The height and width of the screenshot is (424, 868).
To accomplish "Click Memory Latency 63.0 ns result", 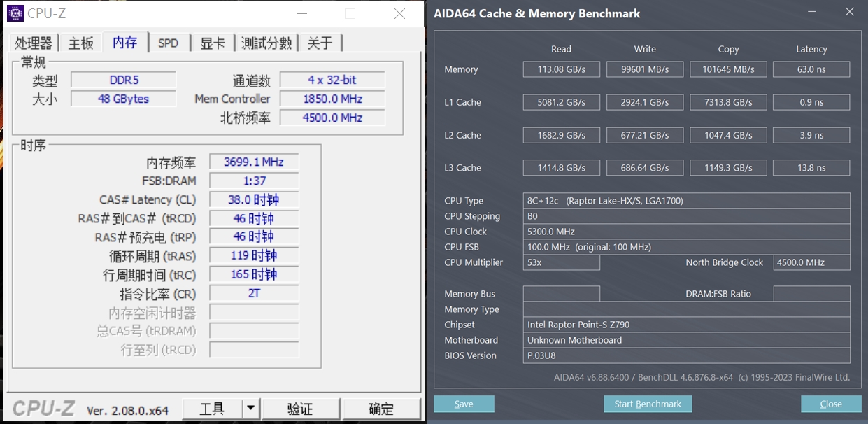I will click(811, 69).
